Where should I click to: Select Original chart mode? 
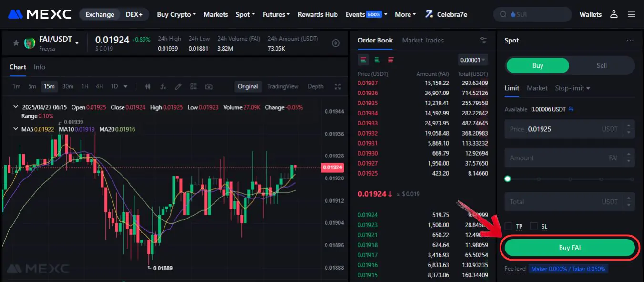click(248, 86)
